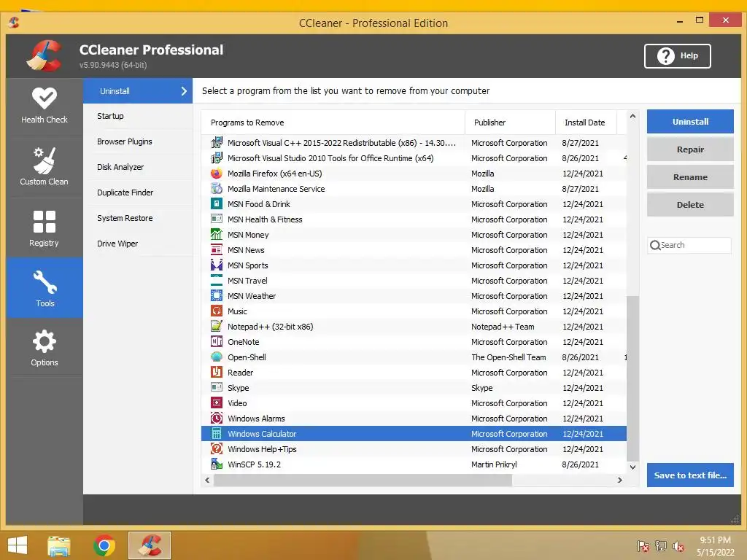Open the Drive Wiper tab
This screenshot has width=747, height=560.
click(138, 244)
